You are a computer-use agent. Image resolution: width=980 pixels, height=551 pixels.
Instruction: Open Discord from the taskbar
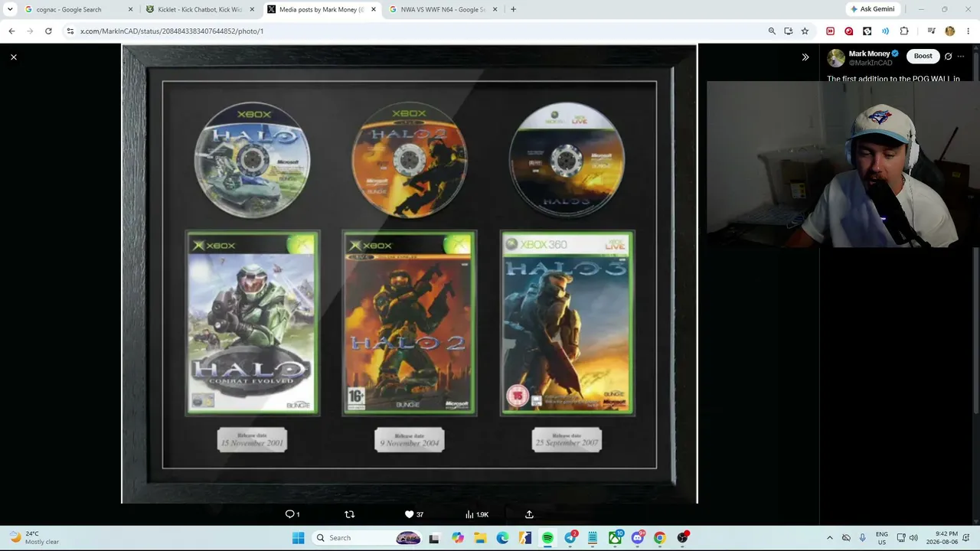(637, 538)
